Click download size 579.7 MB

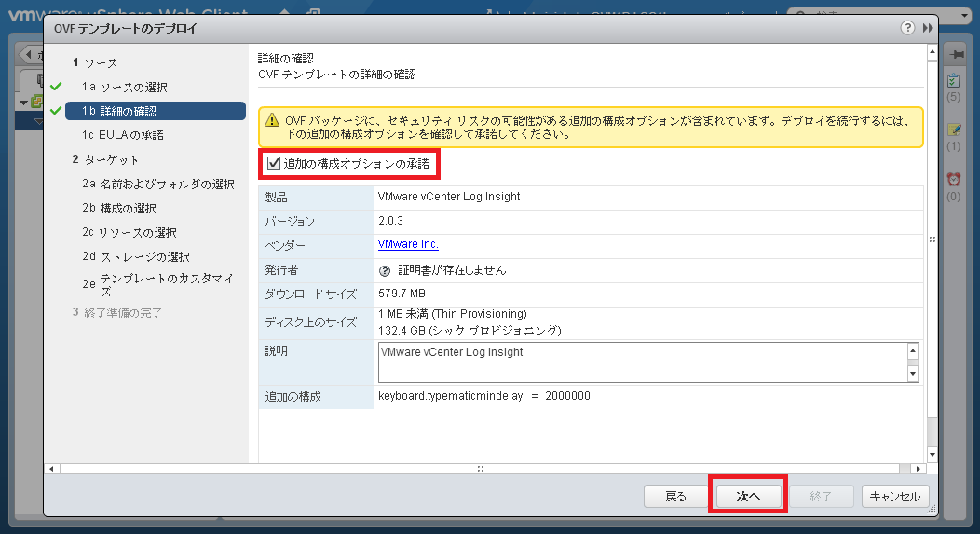click(x=402, y=294)
